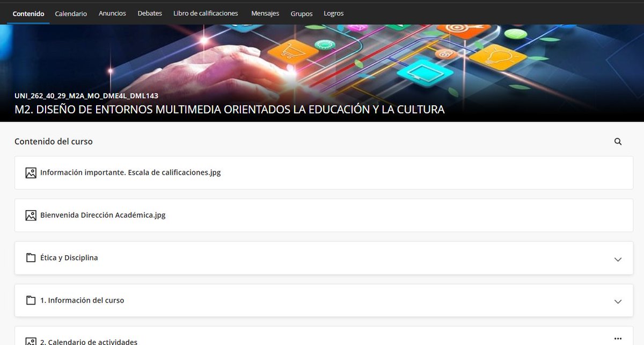Open the Debates tab
Screen dimensions: 644x345
coord(150,13)
